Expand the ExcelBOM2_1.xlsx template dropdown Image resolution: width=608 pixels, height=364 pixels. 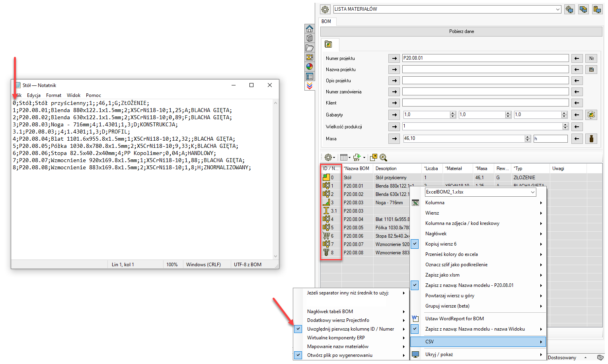[x=532, y=192]
